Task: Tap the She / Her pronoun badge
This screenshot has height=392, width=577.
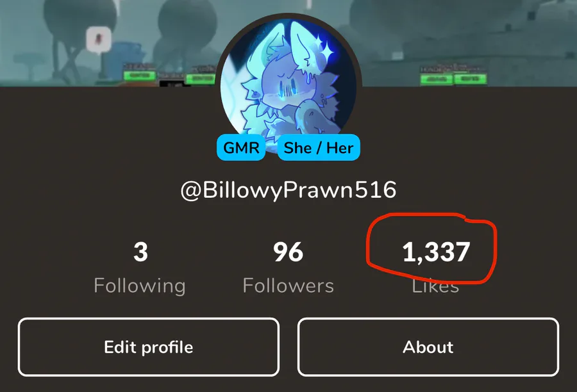Action: 319,147
